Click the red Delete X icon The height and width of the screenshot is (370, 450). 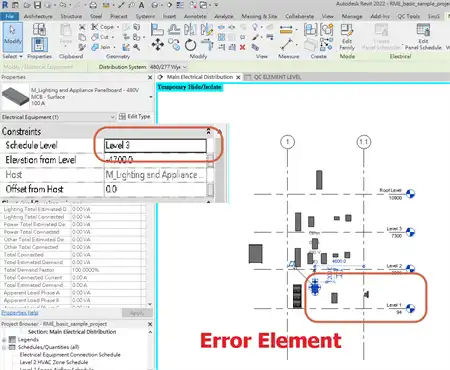[x=242, y=47]
